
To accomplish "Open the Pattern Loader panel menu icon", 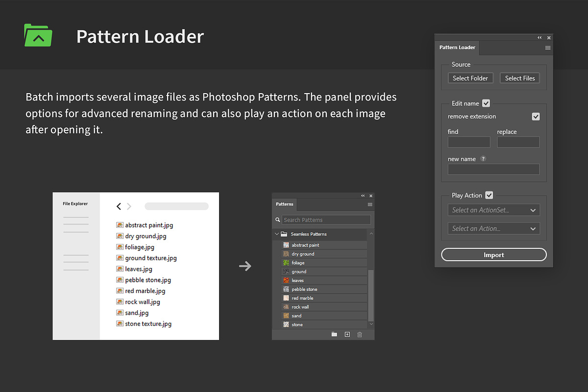I will click(x=548, y=48).
